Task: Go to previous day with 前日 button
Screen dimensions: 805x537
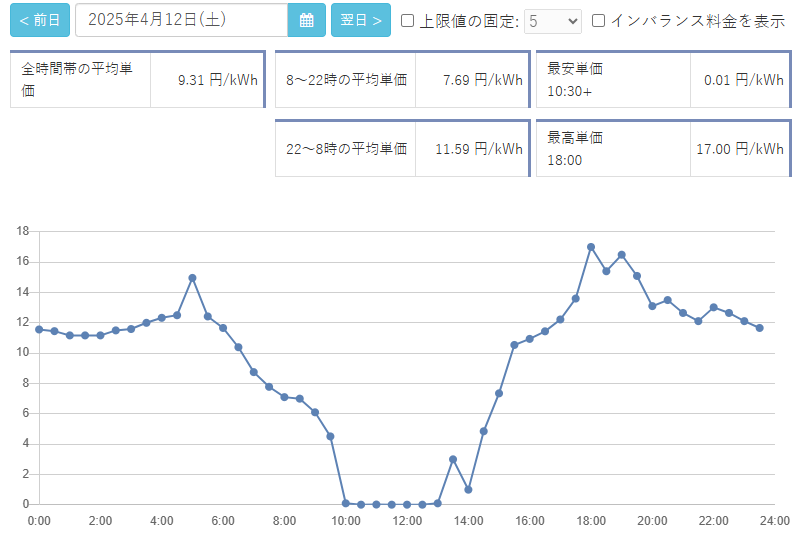Action: click(x=40, y=20)
